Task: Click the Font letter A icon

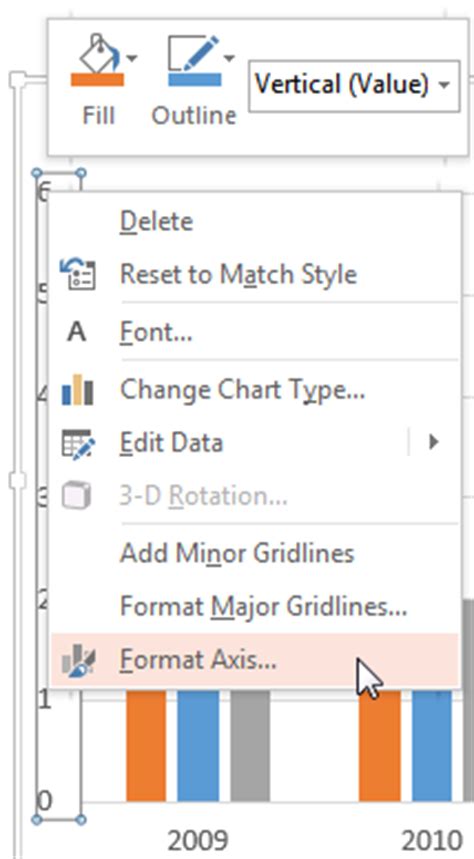Action: click(76, 332)
